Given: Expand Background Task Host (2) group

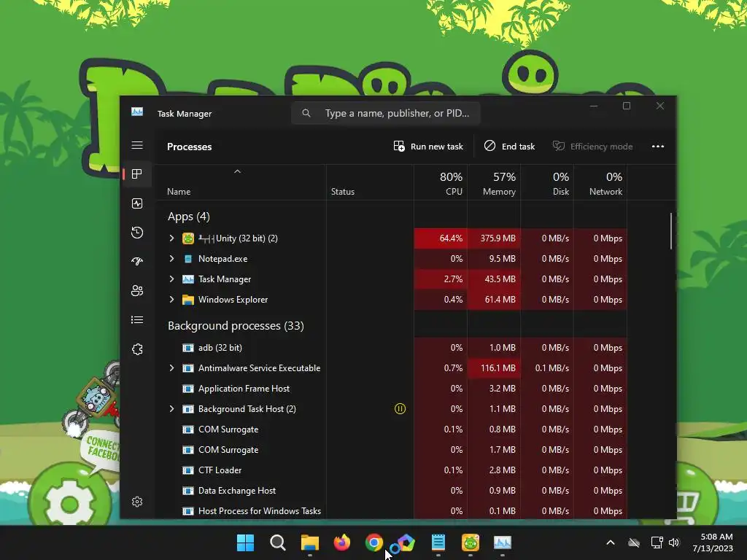Looking at the screenshot, I should 172,408.
